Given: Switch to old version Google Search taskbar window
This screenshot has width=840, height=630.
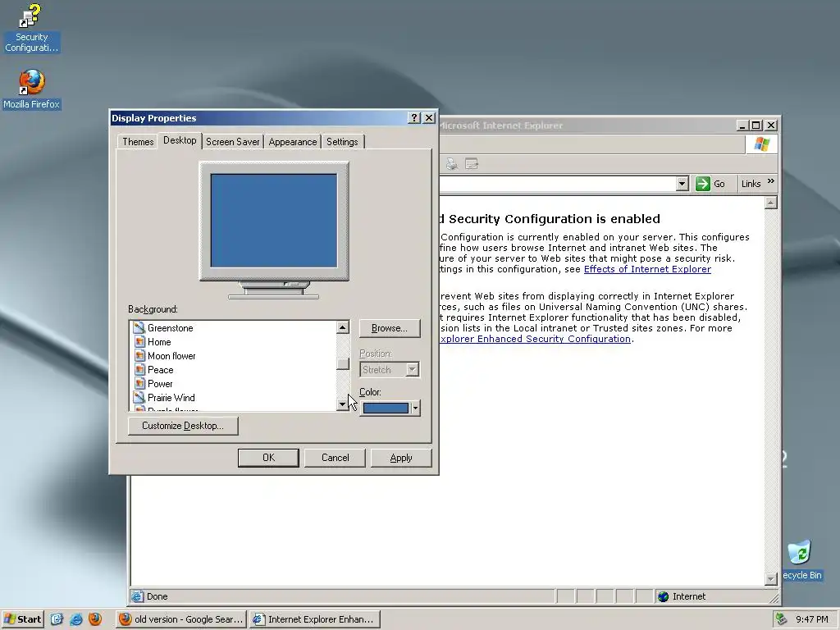Looking at the screenshot, I should point(180,619).
